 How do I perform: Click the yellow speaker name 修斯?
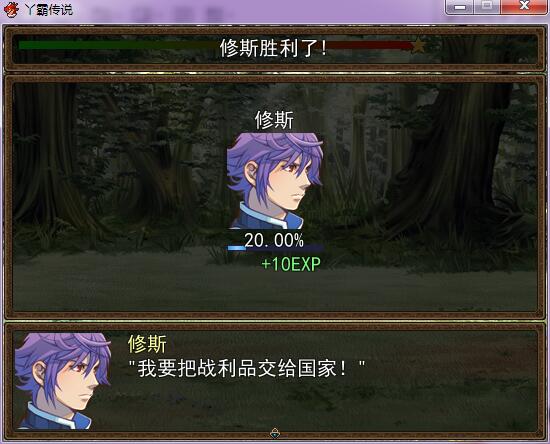click(147, 344)
